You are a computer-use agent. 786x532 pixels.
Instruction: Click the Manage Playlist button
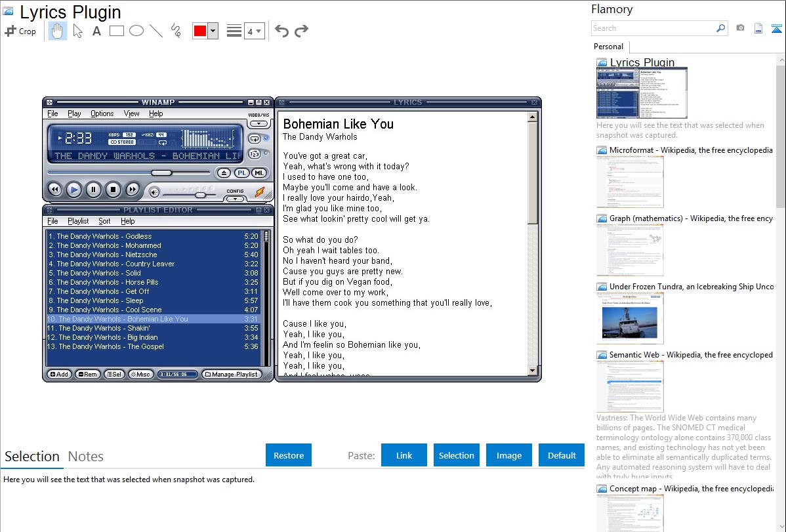point(232,375)
